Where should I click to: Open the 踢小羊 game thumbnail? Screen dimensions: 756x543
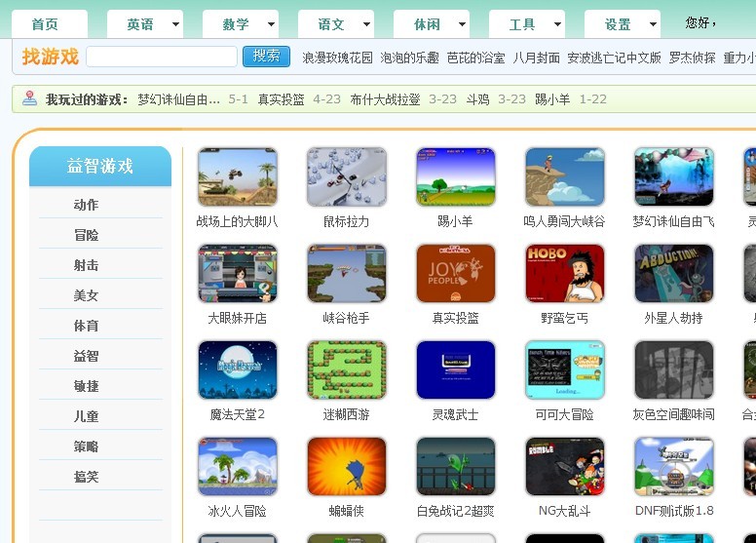(x=456, y=177)
